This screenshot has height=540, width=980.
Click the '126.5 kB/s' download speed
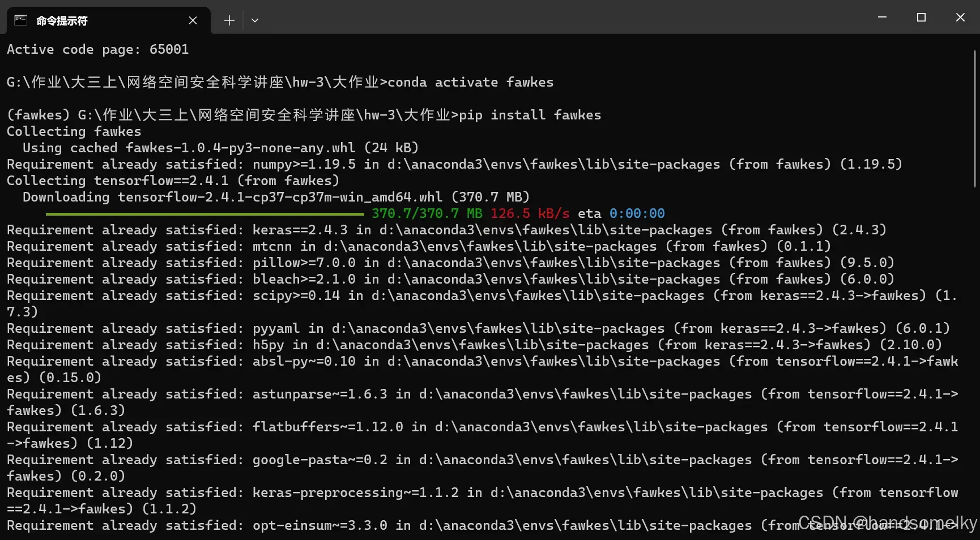coord(530,213)
